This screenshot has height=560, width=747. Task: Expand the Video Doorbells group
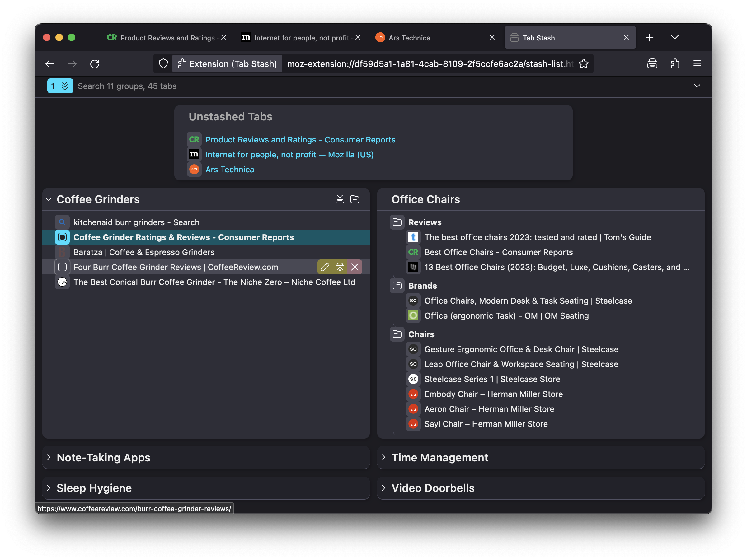tap(383, 488)
